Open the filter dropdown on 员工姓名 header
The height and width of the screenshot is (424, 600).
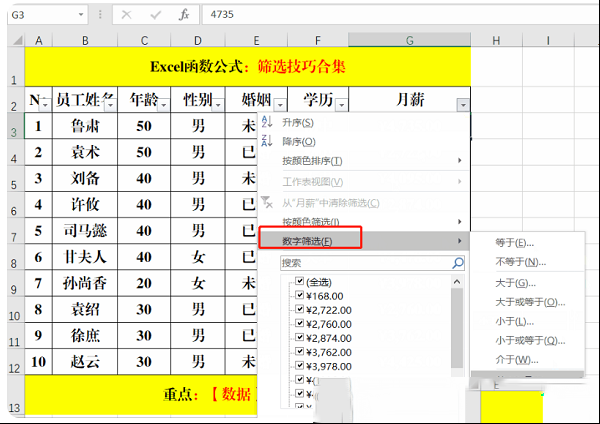(111, 104)
